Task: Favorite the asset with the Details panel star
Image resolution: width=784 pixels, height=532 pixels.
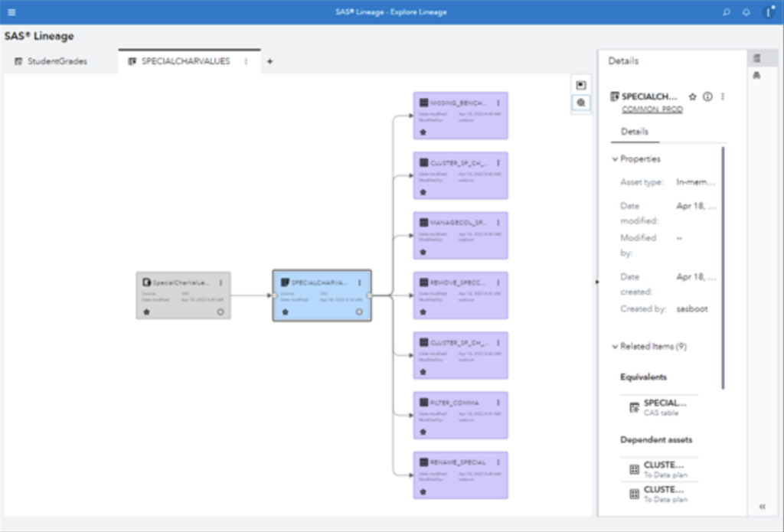Action: click(x=692, y=96)
